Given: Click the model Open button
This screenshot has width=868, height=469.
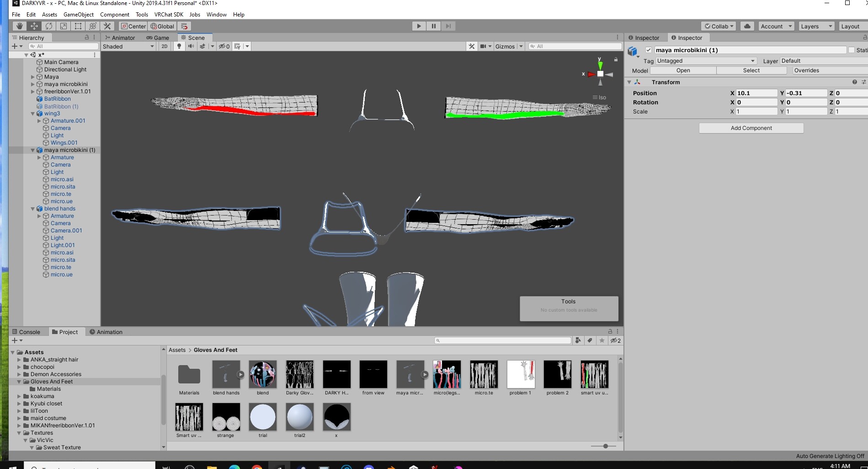Looking at the screenshot, I should [x=683, y=70].
